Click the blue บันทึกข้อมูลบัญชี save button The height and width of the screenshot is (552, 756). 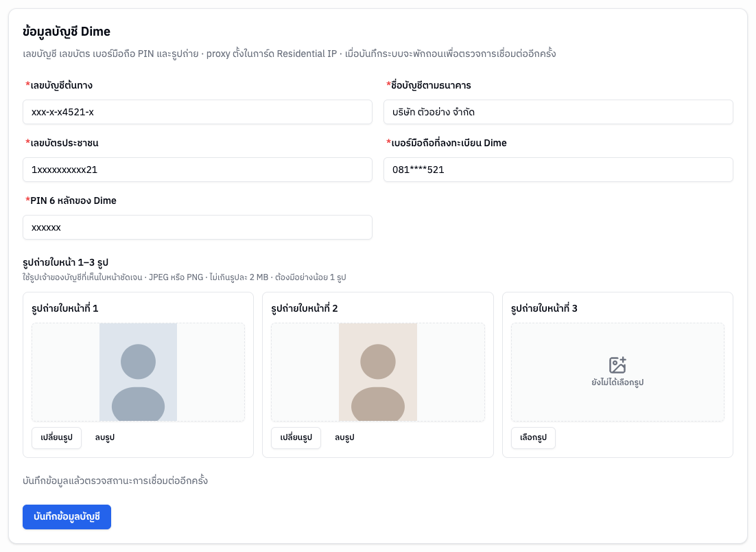(x=67, y=517)
